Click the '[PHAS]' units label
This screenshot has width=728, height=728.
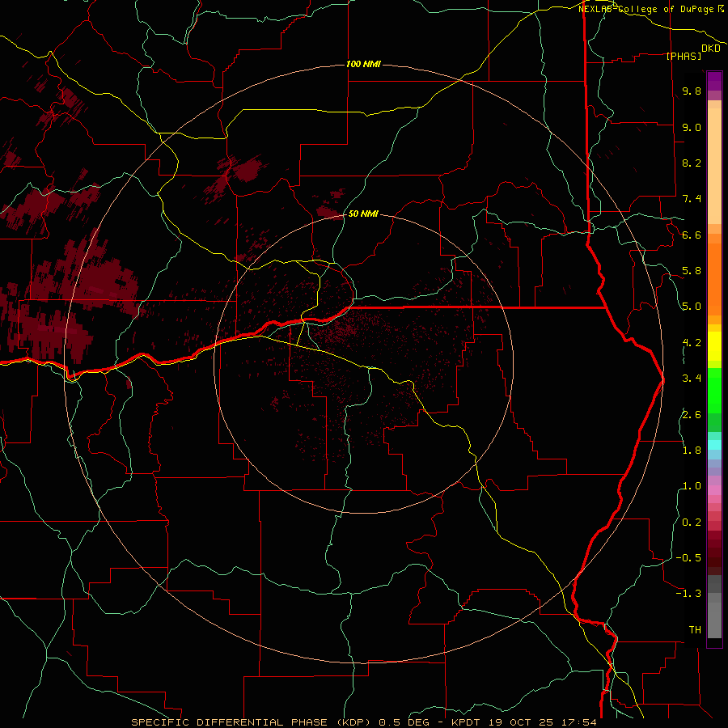[x=684, y=56]
